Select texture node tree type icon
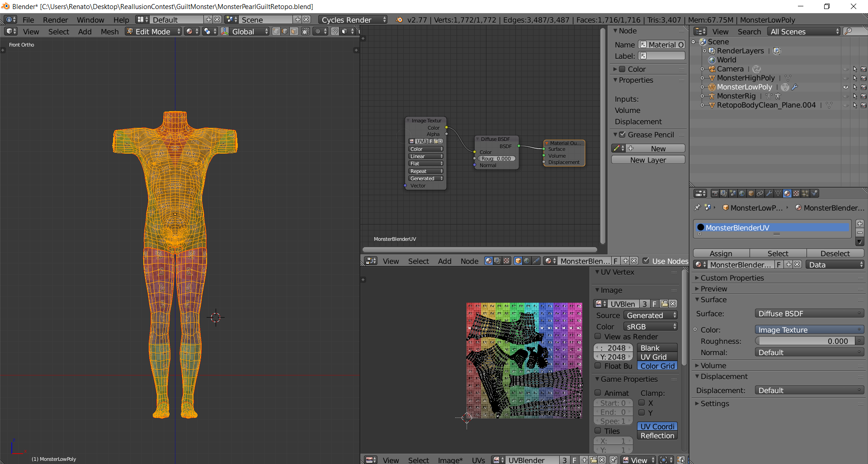This screenshot has width=868, height=464. [506, 261]
